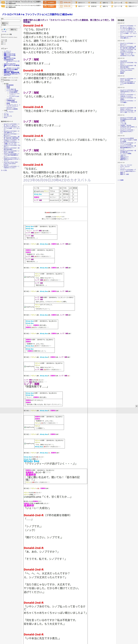
Task: Click もっと見る under recent pages
Action: 4,170
